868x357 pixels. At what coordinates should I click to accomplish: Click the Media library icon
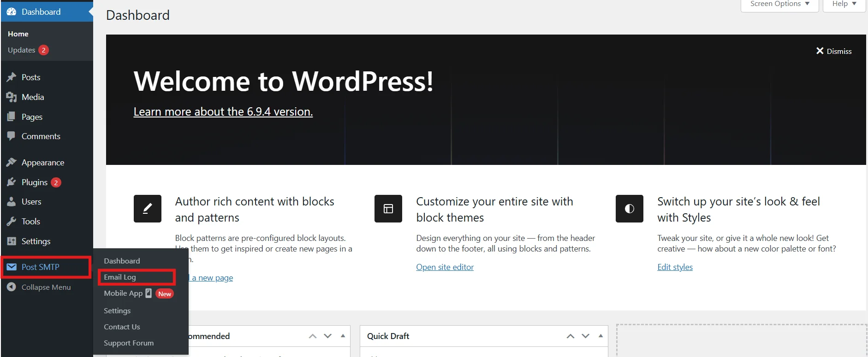[x=12, y=97]
